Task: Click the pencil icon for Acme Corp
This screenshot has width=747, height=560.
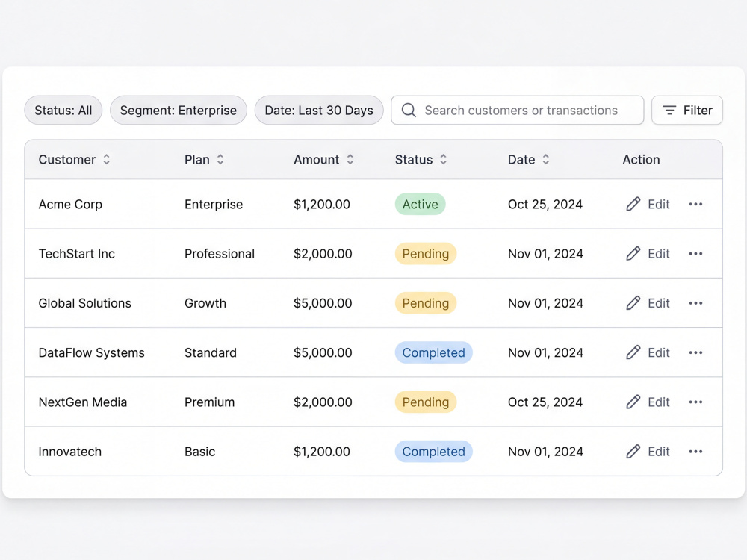Action: tap(633, 204)
